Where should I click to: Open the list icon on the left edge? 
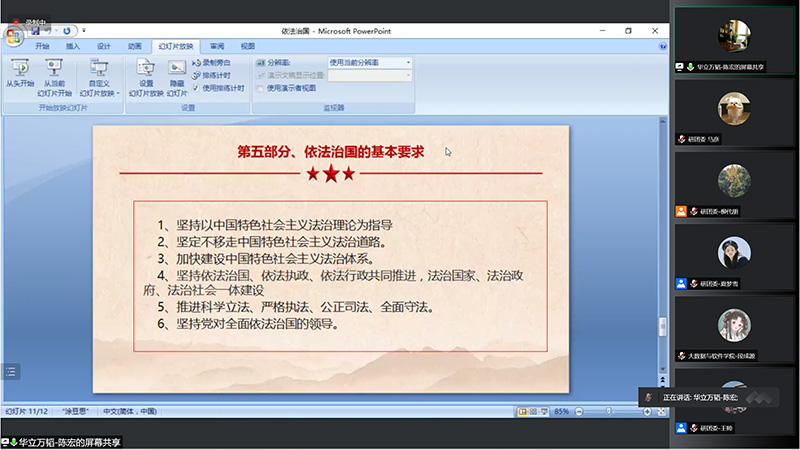tap(11, 372)
